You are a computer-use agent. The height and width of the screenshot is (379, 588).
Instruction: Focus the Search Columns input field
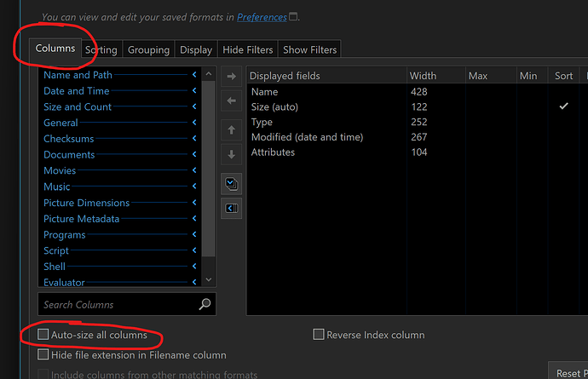pos(127,304)
